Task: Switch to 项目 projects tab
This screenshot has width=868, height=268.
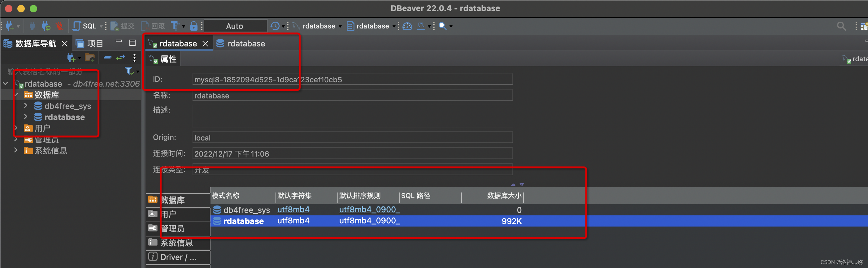Action: (x=89, y=43)
